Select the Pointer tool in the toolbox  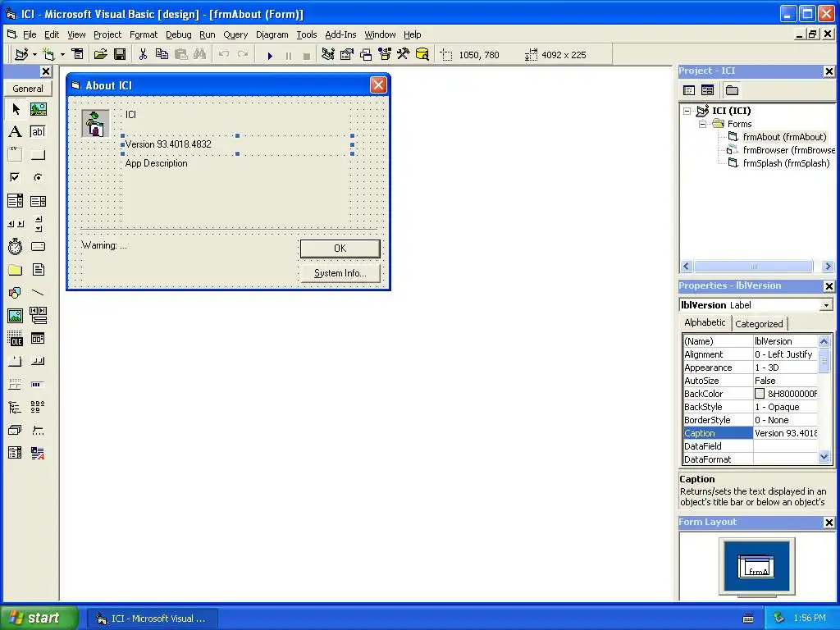(x=16, y=109)
